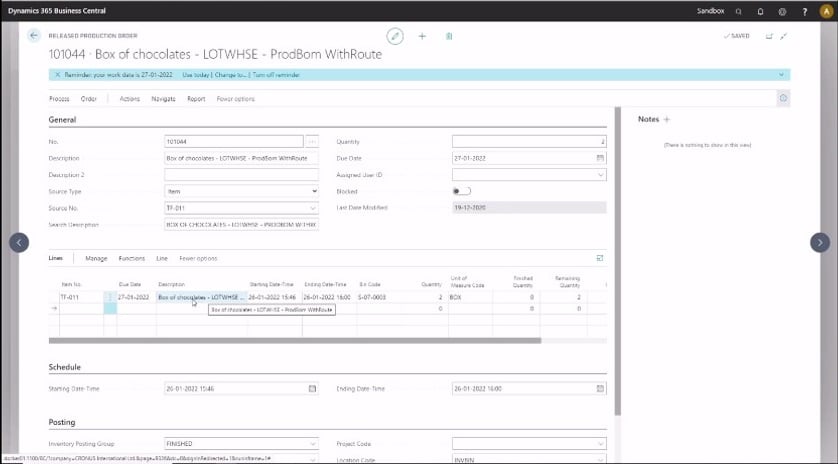Screen dimensions: 838x464
Task: Select TF-011 item number cell
Action: coord(81,297)
